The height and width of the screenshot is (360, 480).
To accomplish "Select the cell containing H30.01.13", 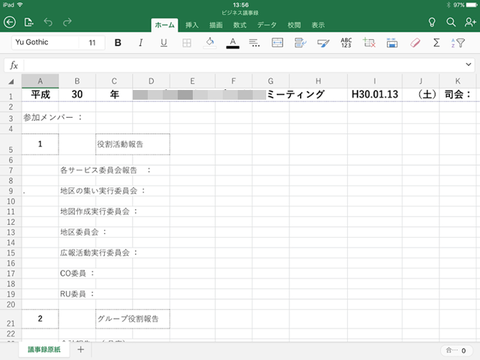I will click(x=375, y=95).
